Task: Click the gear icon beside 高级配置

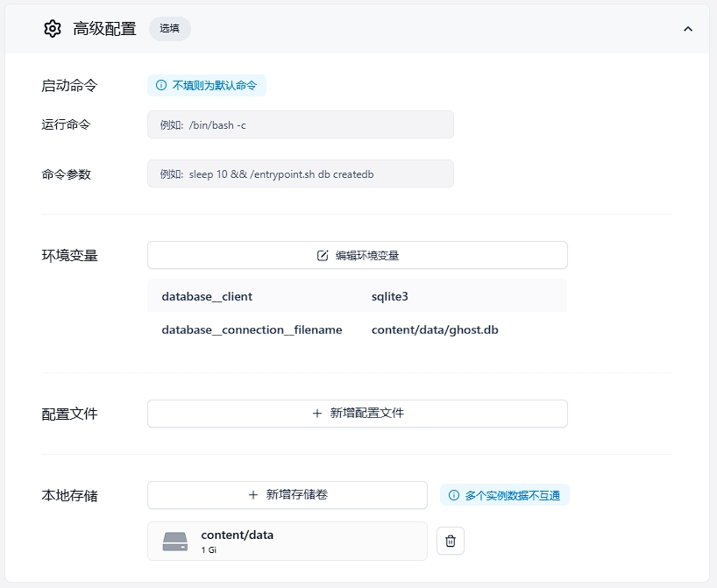Action: pyautogui.click(x=53, y=29)
